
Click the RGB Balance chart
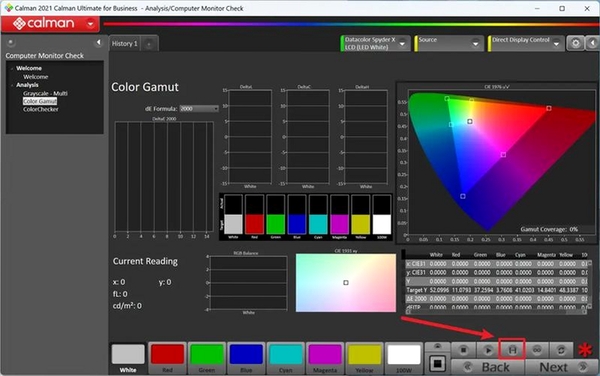coord(248,283)
